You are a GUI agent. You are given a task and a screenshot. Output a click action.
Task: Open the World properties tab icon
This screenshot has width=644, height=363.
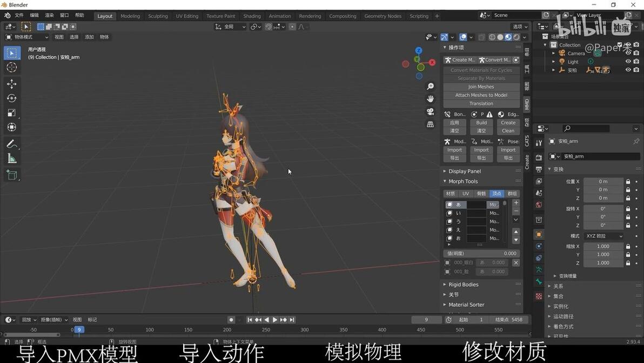(539, 204)
